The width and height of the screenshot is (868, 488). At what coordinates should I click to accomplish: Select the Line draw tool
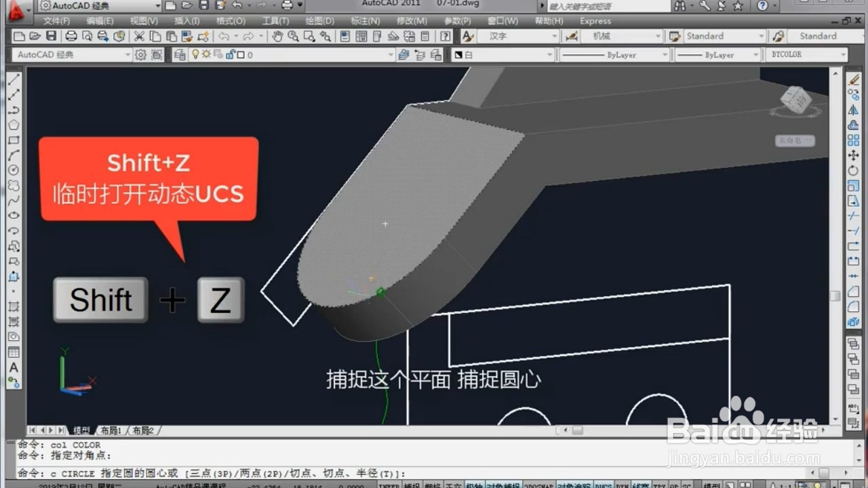click(14, 80)
